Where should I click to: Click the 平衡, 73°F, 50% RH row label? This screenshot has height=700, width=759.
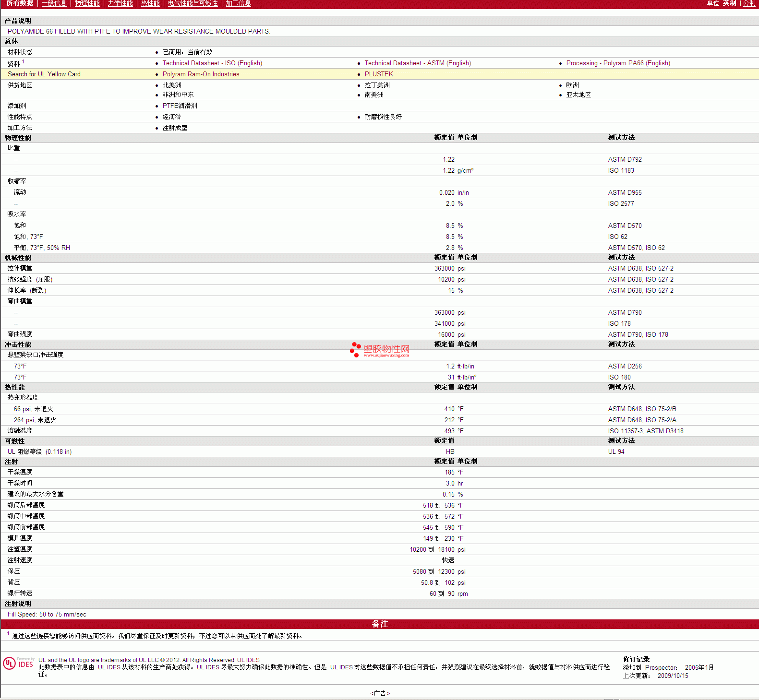[42, 248]
